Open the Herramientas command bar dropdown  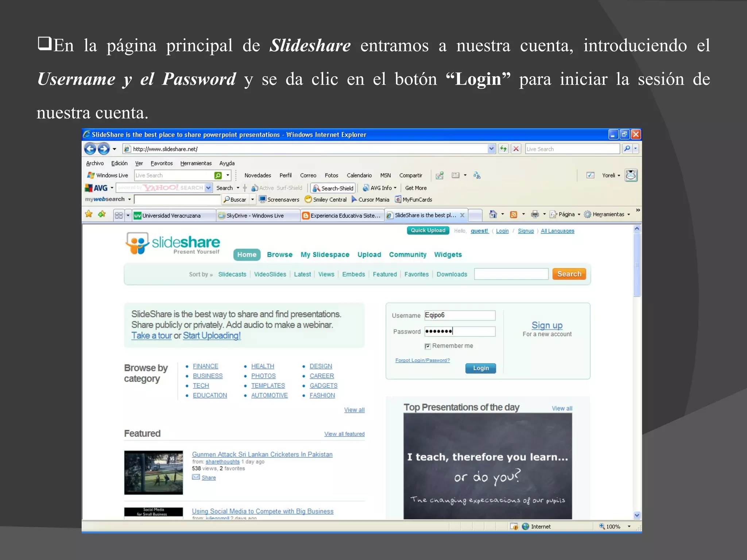(628, 214)
